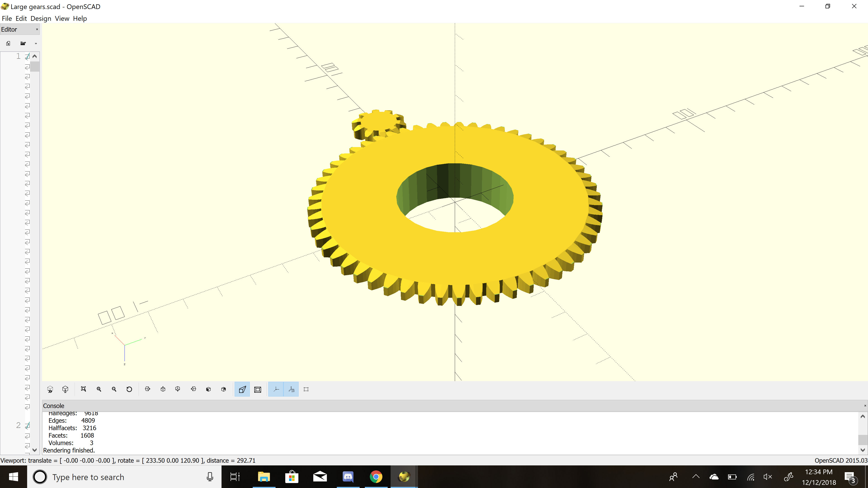This screenshot has height=488, width=868.
Task: Click the console scrollbar up arrow
Action: pos(863,417)
